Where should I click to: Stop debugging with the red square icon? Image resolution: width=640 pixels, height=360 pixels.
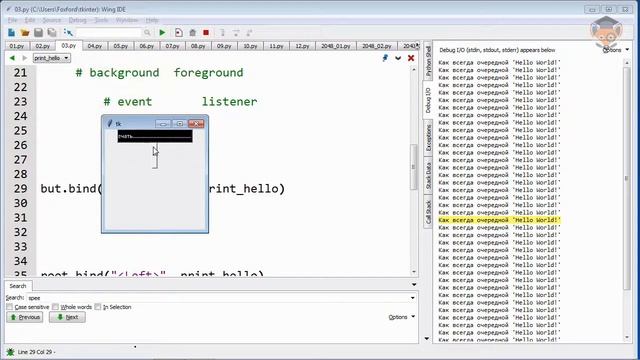206,33
